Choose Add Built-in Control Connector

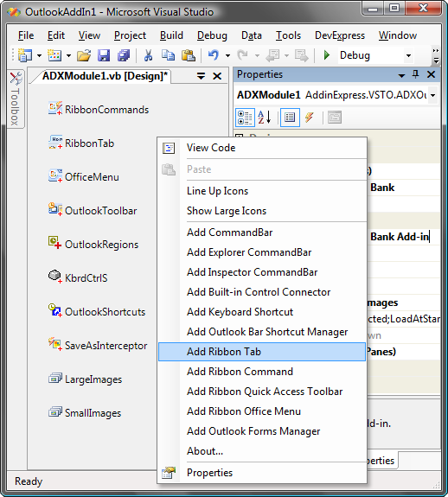click(x=262, y=292)
